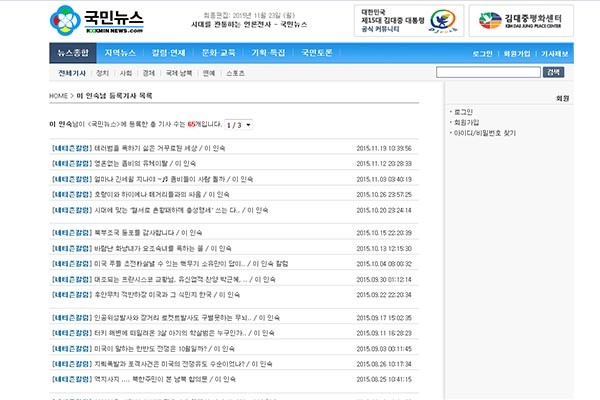600x400 pixels.
Task: Filter articles by 정치 category
Action: [x=102, y=73]
